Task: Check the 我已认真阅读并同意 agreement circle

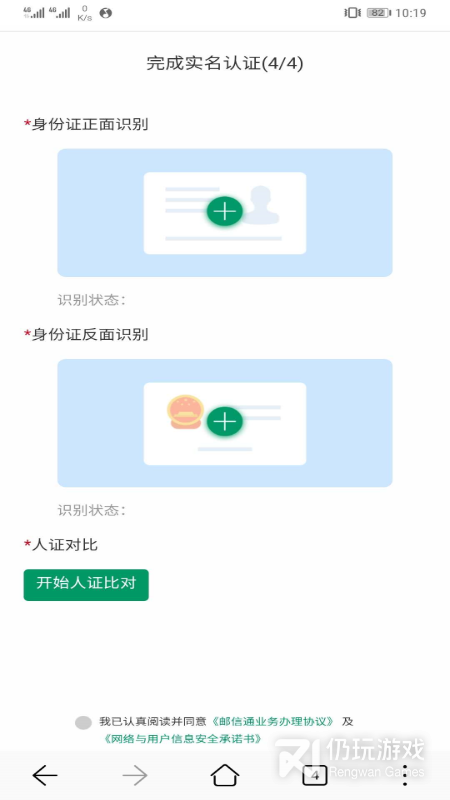Action: 83,722
